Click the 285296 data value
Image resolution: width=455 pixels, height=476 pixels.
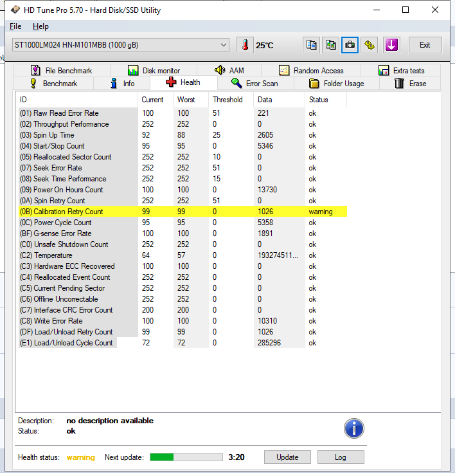coord(269,343)
